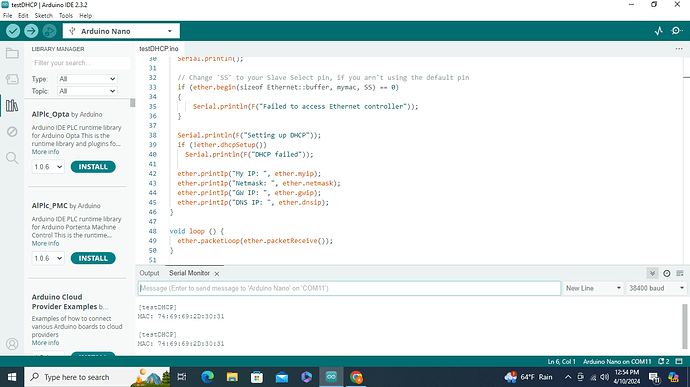This screenshot has width=690, height=387.
Task: Open the Tools menu
Action: point(66,15)
